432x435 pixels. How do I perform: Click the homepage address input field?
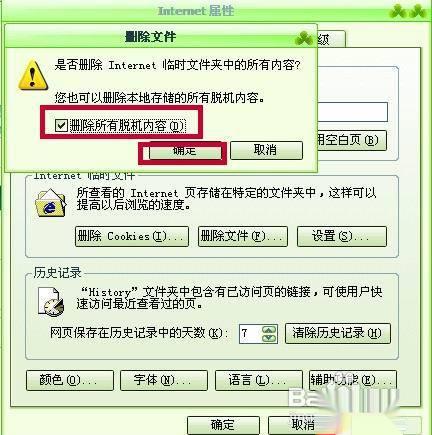click(352, 112)
